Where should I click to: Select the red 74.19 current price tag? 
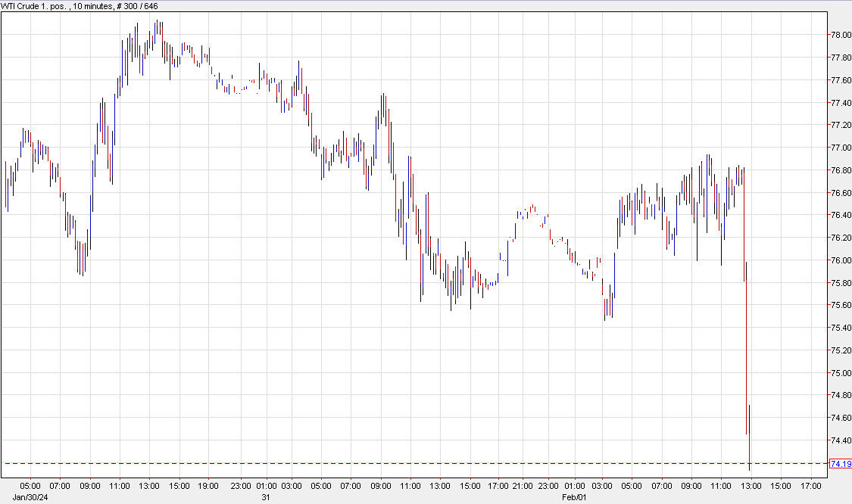[x=840, y=464]
